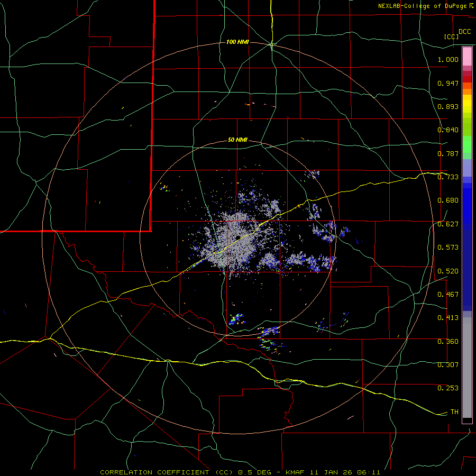Select the 0.680 scale value
Image resolution: width=476 pixels, height=476 pixels.
pyautogui.click(x=448, y=200)
